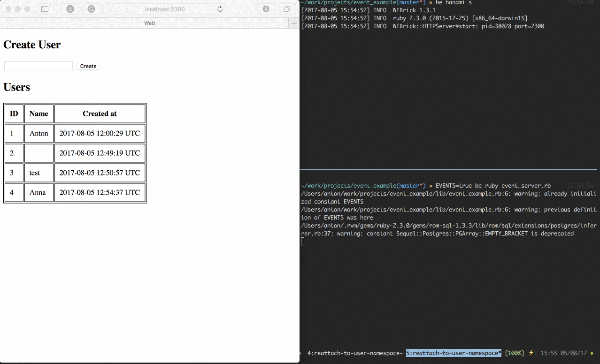Open the tab overview icon in Safari
The image size is (600, 364).
pos(286,8)
